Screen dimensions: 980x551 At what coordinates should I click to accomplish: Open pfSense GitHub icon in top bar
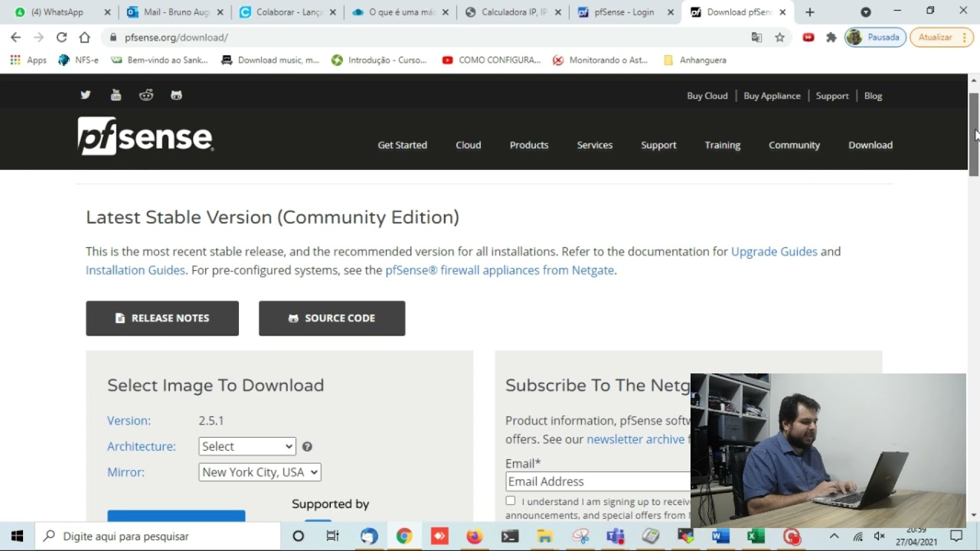177,95
